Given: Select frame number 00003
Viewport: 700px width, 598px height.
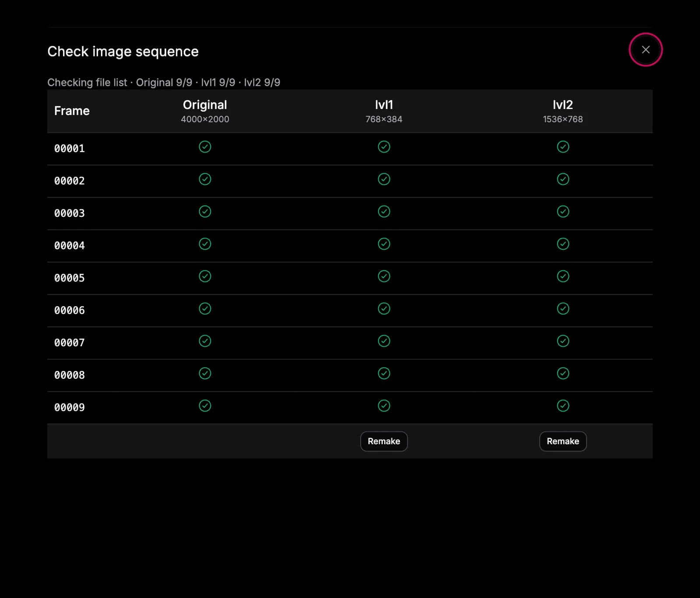Looking at the screenshot, I should click(69, 213).
